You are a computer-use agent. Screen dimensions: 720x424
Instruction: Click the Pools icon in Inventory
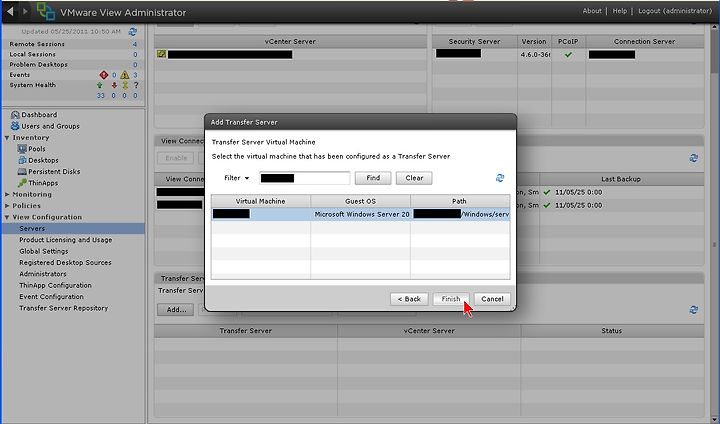[x=22, y=149]
